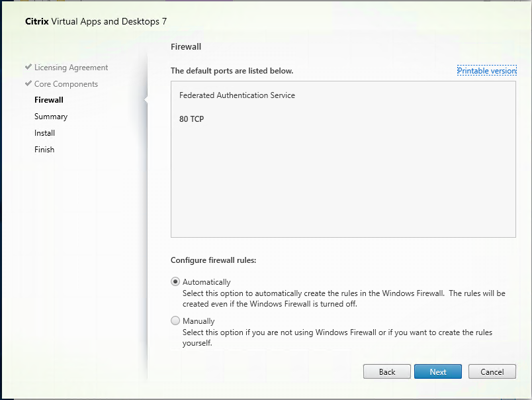The width and height of the screenshot is (532, 400).
Task: Click the Manually option description text
Action: 337,338
